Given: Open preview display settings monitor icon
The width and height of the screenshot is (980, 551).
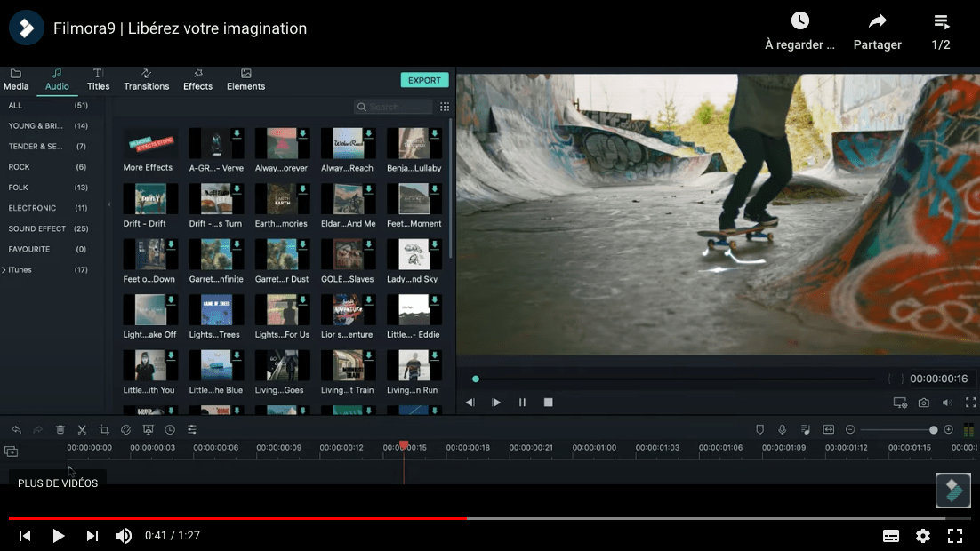Looking at the screenshot, I should (x=900, y=403).
